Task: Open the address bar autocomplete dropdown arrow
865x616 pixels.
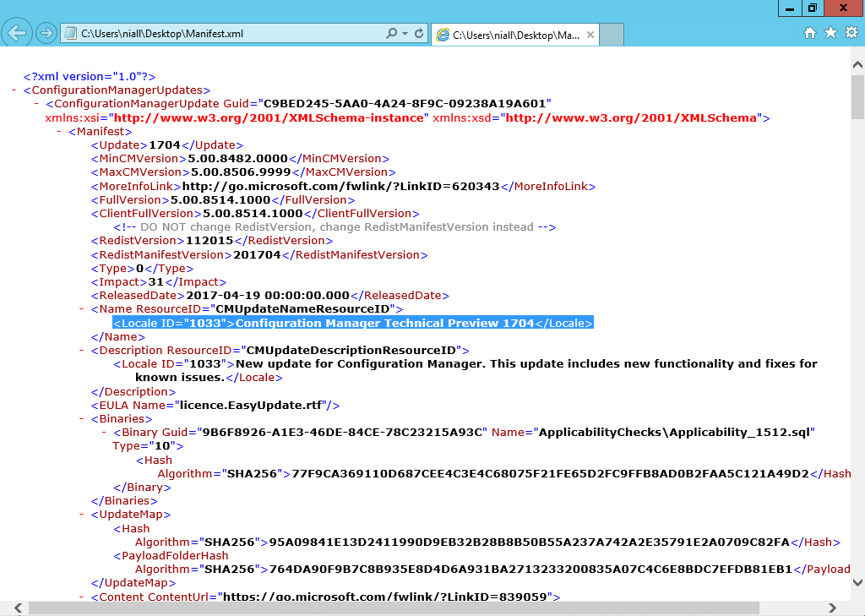Action: [x=405, y=34]
